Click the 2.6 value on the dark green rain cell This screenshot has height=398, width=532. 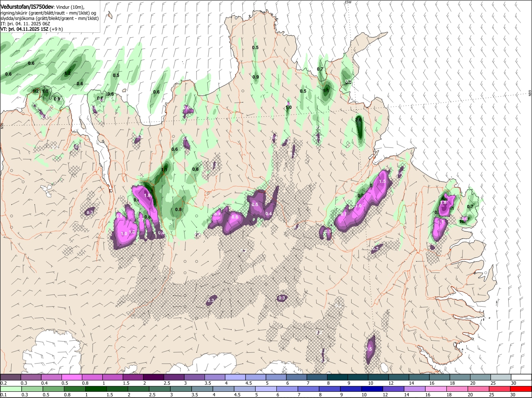(x=359, y=119)
